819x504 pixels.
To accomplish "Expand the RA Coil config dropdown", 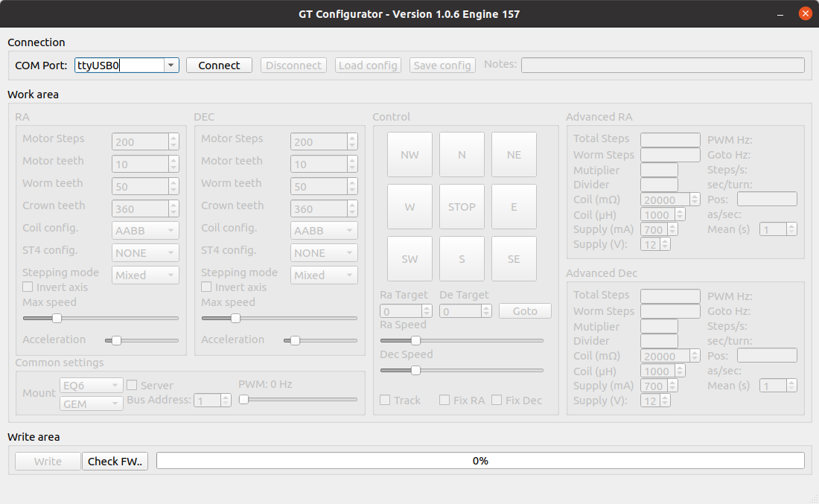I will [x=146, y=231].
